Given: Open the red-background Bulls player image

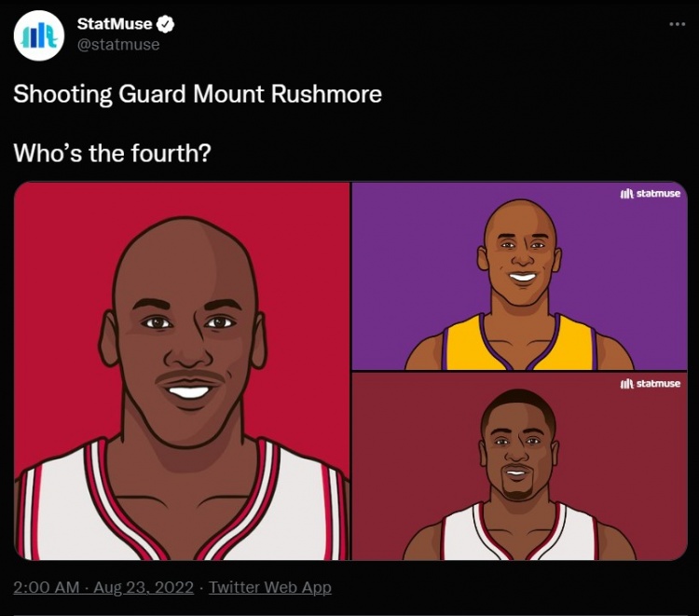Looking at the screenshot, I should coord(183,371).
